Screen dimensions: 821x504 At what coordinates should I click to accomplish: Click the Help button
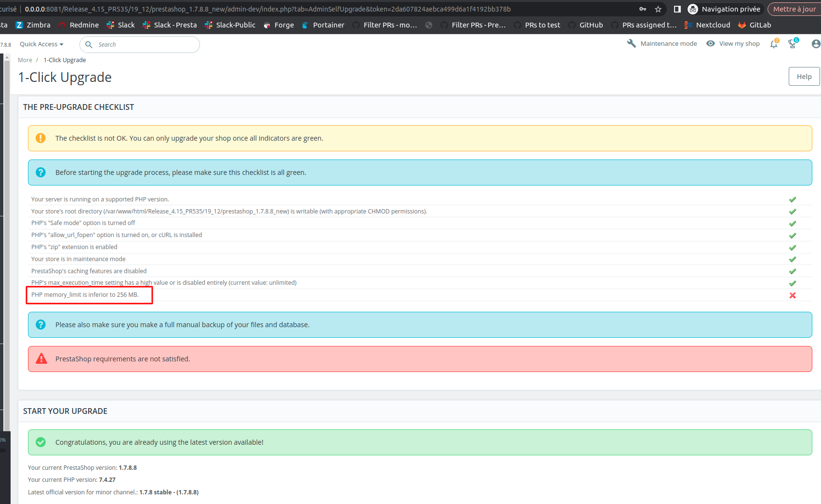(804, 77)
